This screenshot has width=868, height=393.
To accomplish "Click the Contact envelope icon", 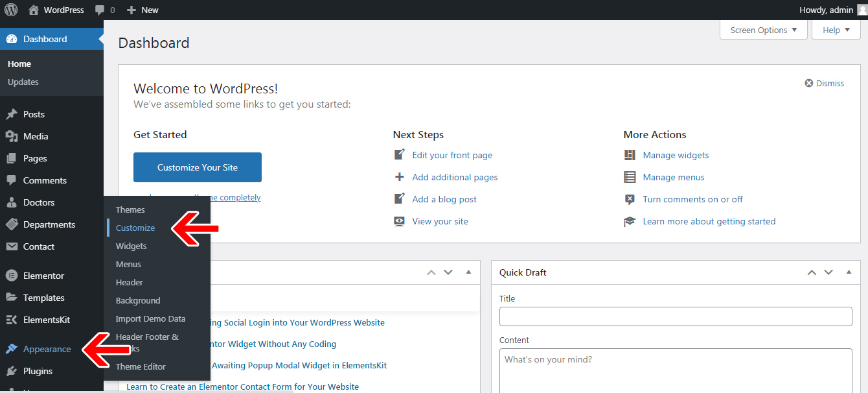I will 12,246.
